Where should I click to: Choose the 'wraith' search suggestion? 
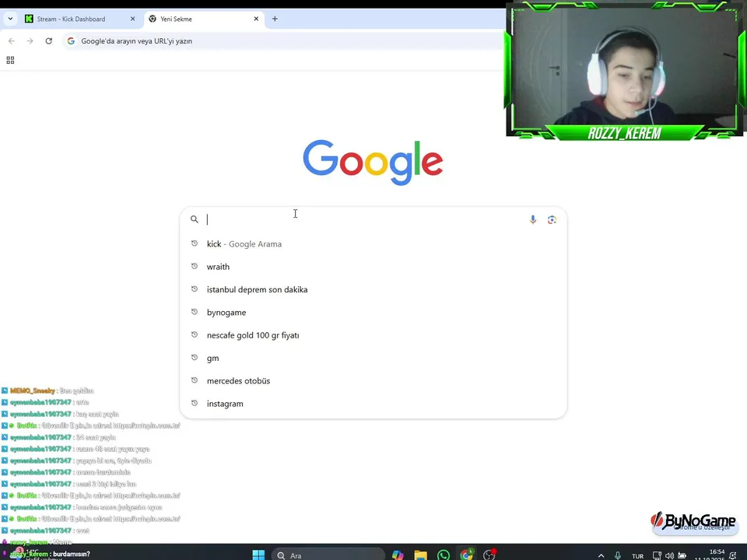pos(373,267)
